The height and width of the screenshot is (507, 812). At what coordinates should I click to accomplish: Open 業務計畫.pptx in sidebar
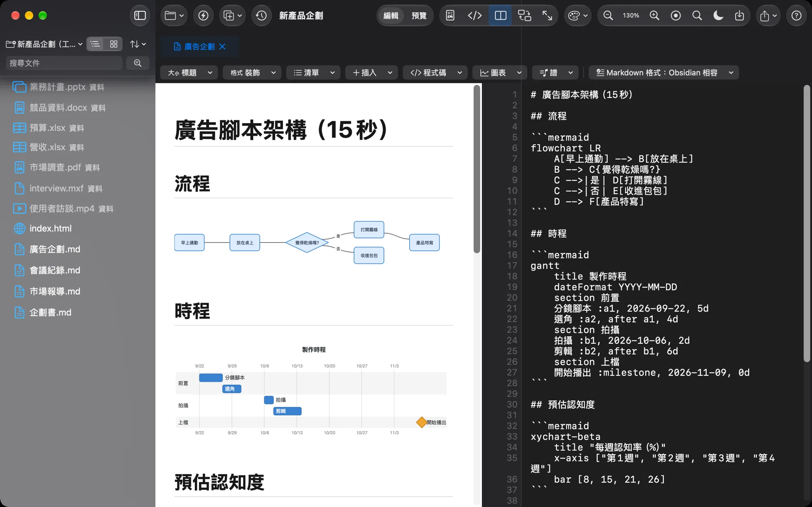coord(58,87)
